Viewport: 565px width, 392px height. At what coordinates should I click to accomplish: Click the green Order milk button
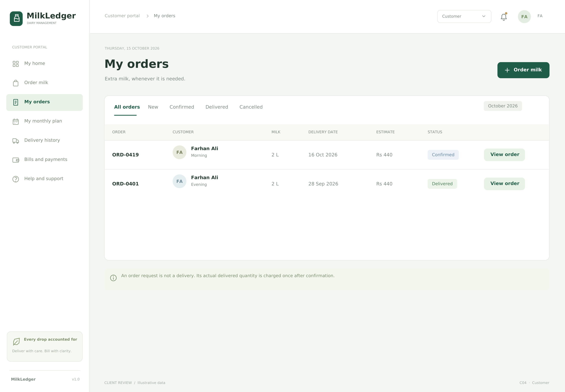[x=523, y=70]
